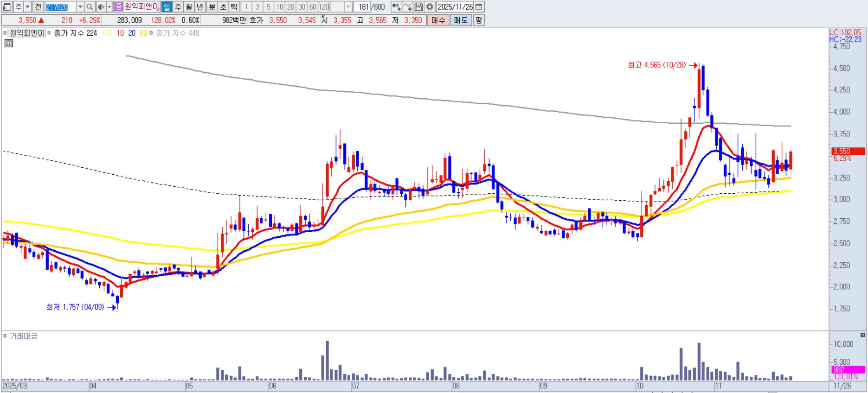Image resolution: width=868 pixels, height=393 pixels.
Task: Open the chart settings gear
Action: (x=430, y=7)
